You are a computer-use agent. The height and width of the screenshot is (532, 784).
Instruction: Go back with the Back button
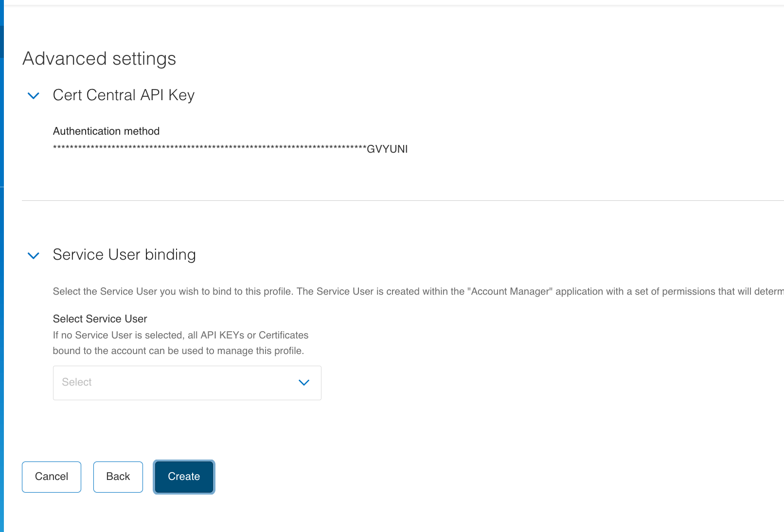[x=118, y=477]
